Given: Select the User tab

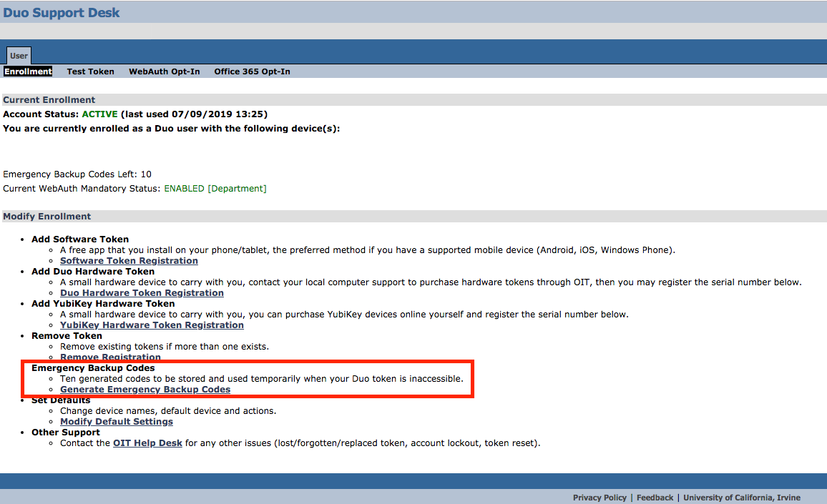Looking at the screenshot, I should (x=19, y=56).
